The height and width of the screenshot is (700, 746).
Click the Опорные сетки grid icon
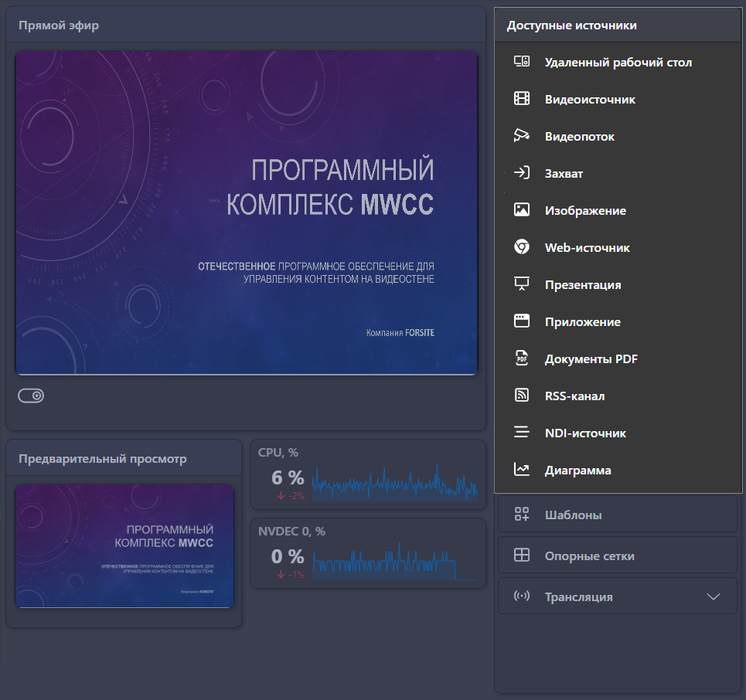pyautogui.click(x=522, y=555)
